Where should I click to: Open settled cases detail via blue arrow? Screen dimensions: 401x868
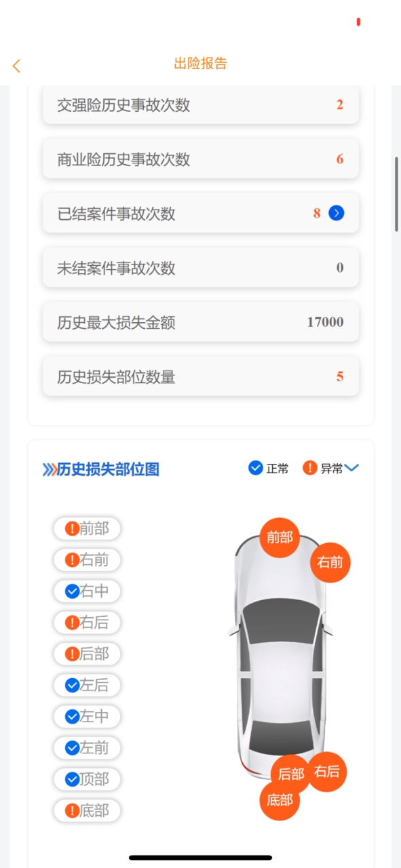tap(336, 213)
